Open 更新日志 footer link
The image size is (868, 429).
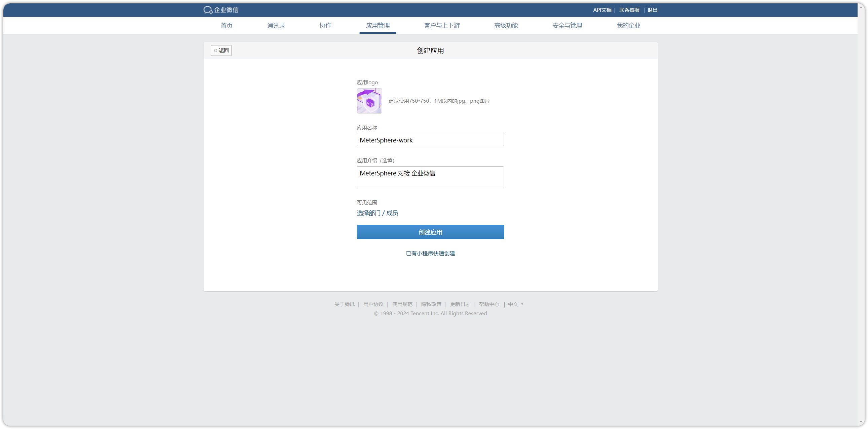click(x=460, y=304)
